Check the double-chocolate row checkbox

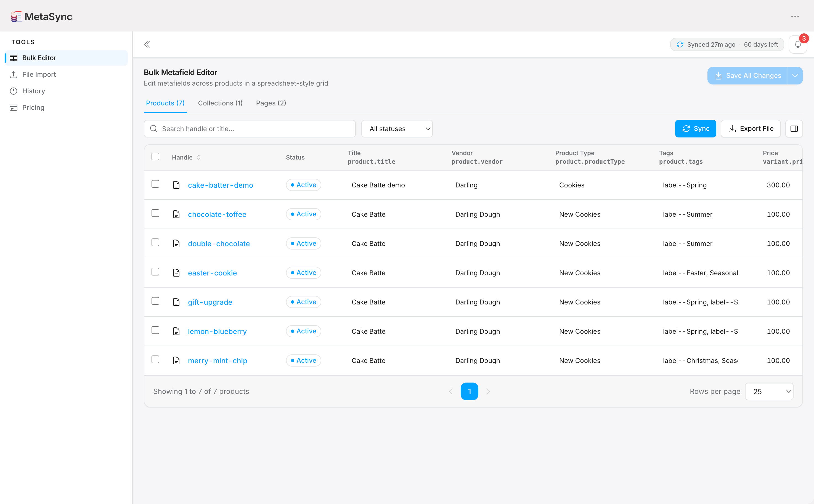tap(155, 243)
